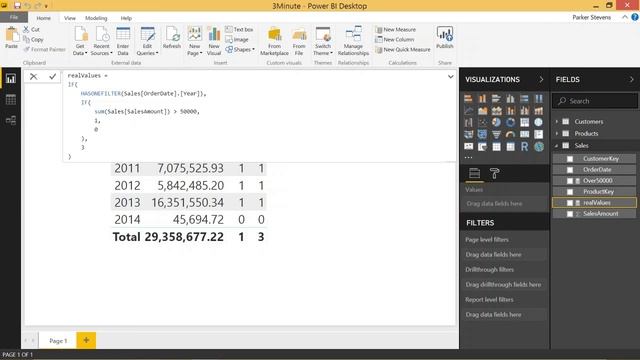Open the Help ribbon tab

click(126, 18)
